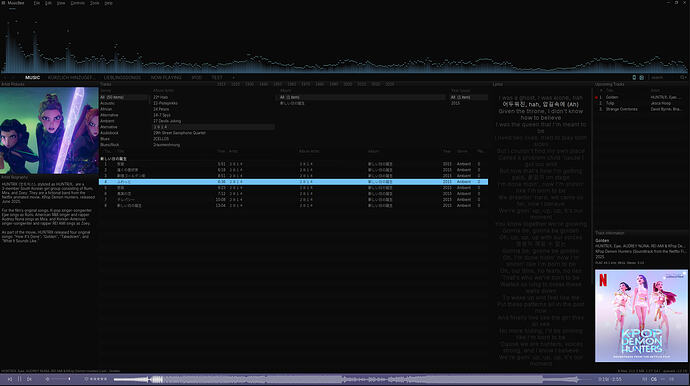Select the last track lasting 13:04
The height and width of the screenshot is (386, 690).
[294, 206]
